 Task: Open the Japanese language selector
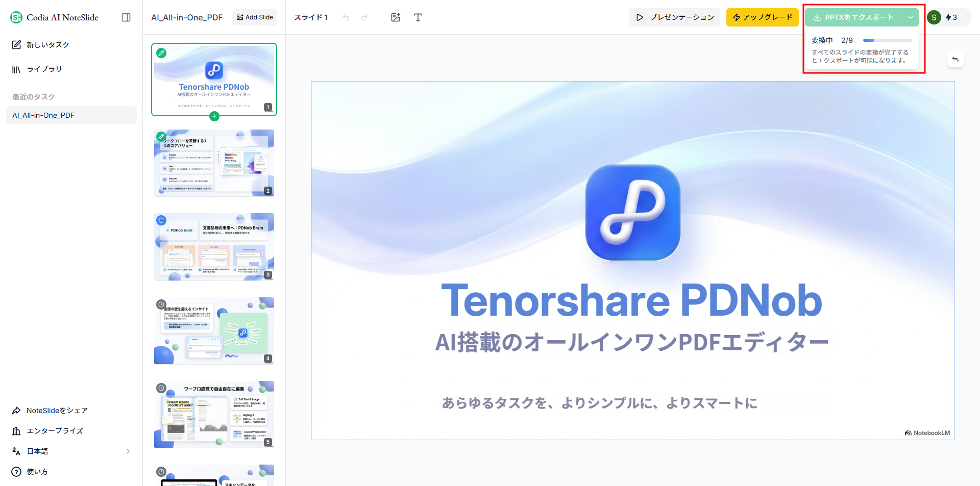(x=71, y=451)
